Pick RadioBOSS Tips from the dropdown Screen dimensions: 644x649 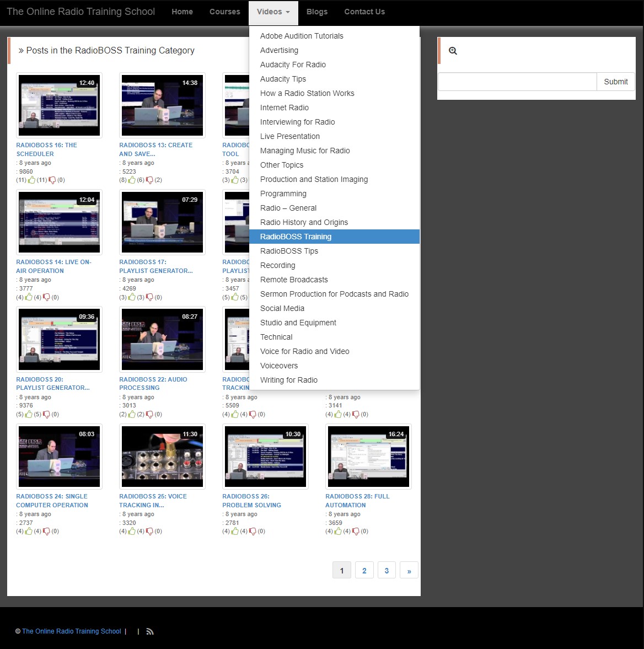335,251
